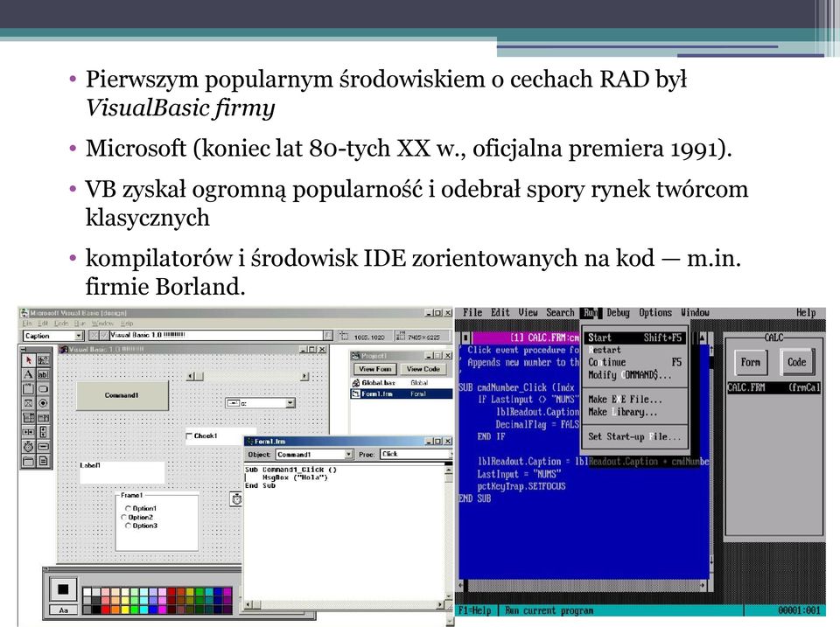Choose the Label (A) tool
The width and height of the screenshot is (840, 627).
click(28, 374)
